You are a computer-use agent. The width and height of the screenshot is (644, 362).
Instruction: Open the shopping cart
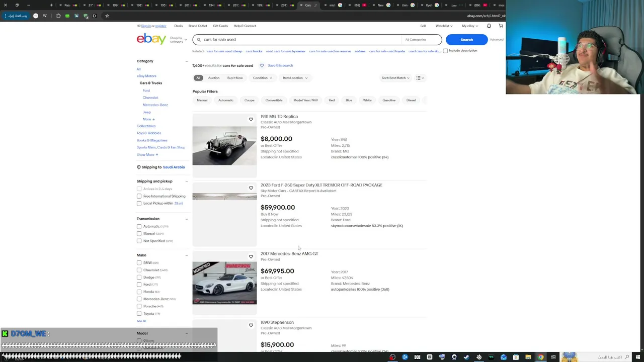tap(501, 26)
